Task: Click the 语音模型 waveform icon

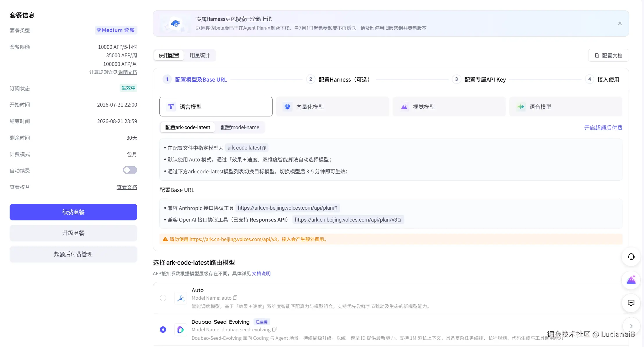Action: (521, 107)
